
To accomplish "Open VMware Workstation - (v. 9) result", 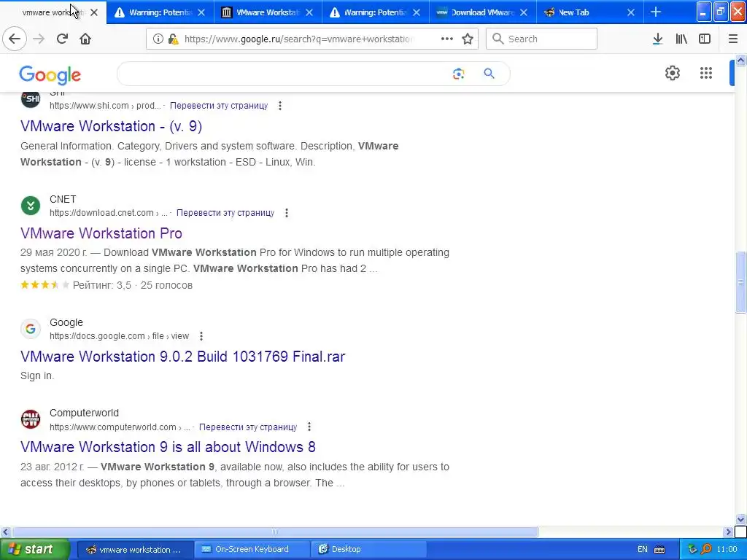I will [x=111, y=126].
